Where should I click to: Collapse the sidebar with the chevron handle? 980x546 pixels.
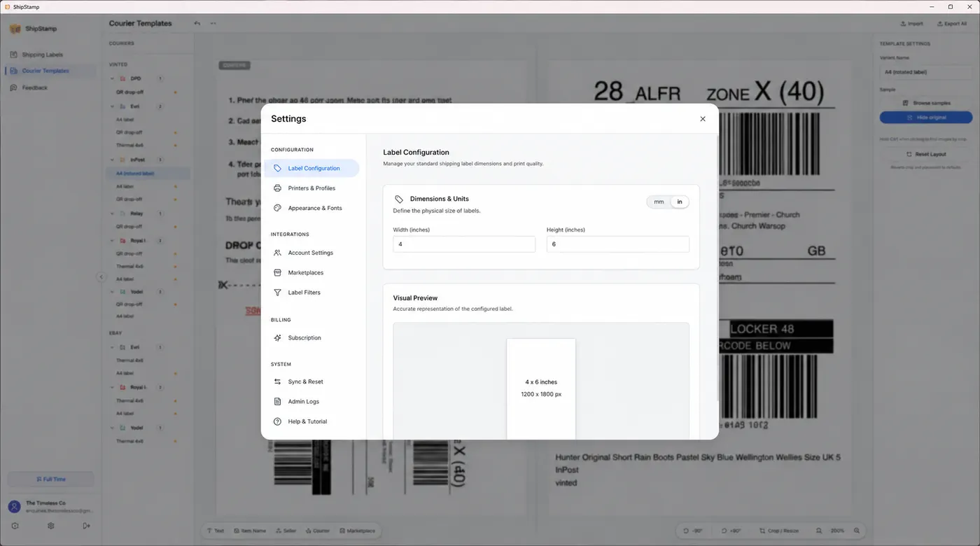[101, 276]
